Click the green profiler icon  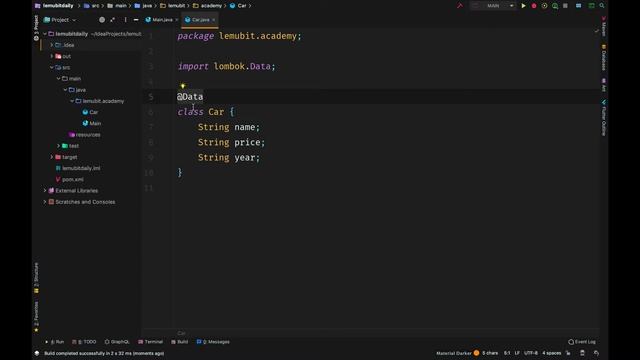tap(555, 6)
